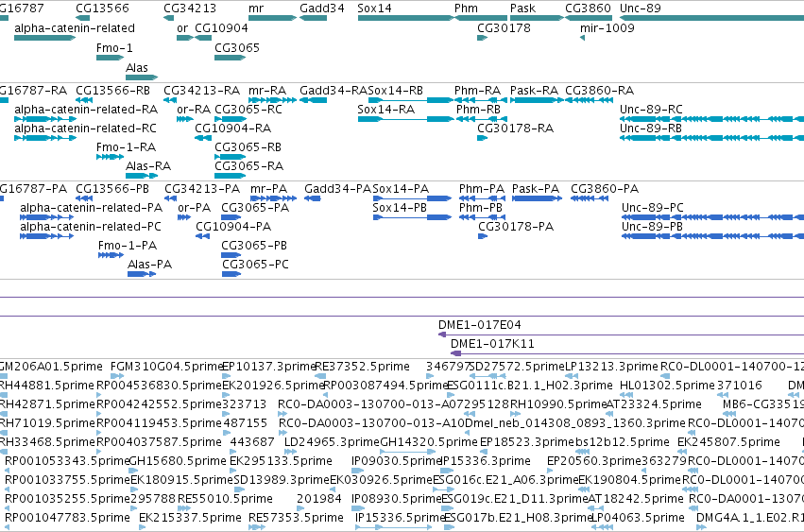Select the or-PA protein label

point(194,208)
